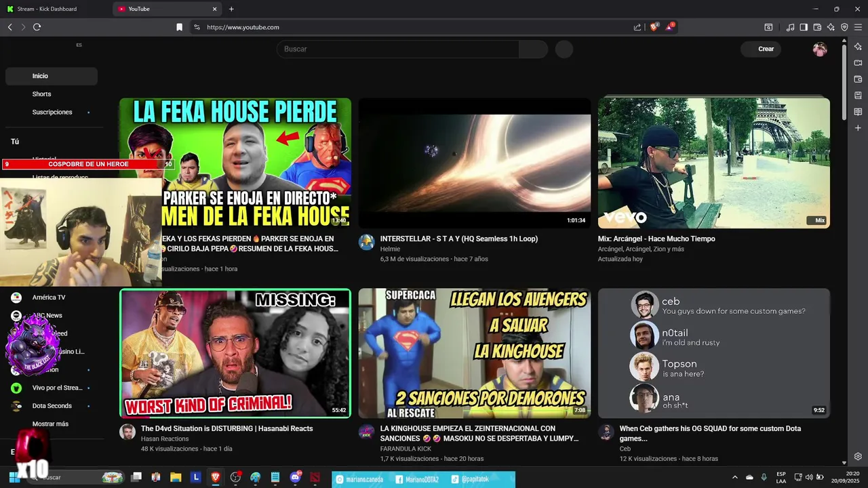Open site settings icon beside the URL

point(197,27)
